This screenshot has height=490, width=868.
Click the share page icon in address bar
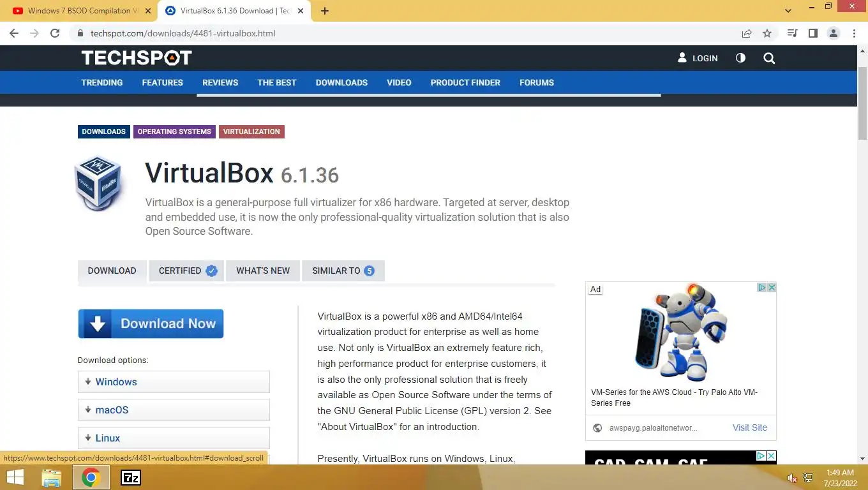[x=746, y=33]
